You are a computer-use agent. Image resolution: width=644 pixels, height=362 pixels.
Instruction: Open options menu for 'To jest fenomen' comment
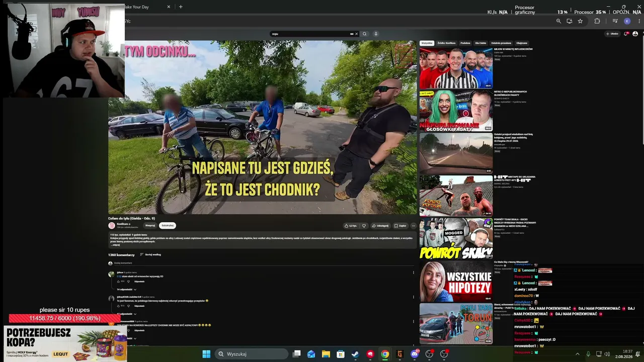[x=414, y=297]
